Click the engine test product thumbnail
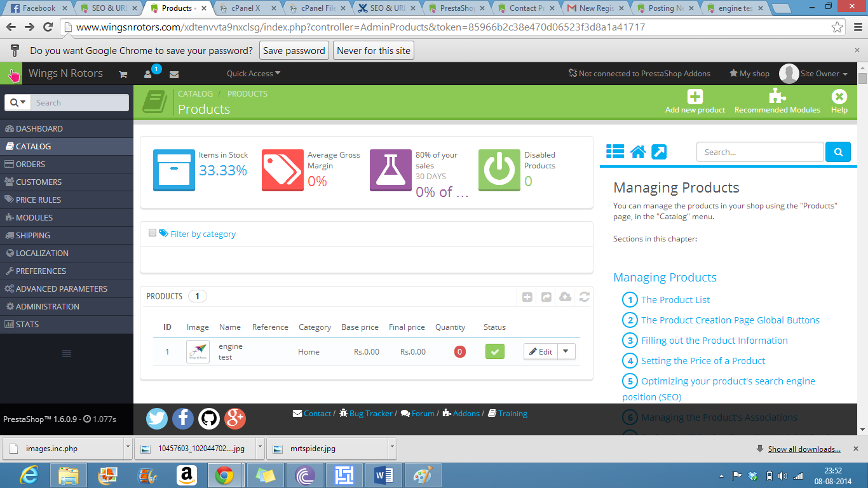This screenshot has width=868, height=488. 198,351
